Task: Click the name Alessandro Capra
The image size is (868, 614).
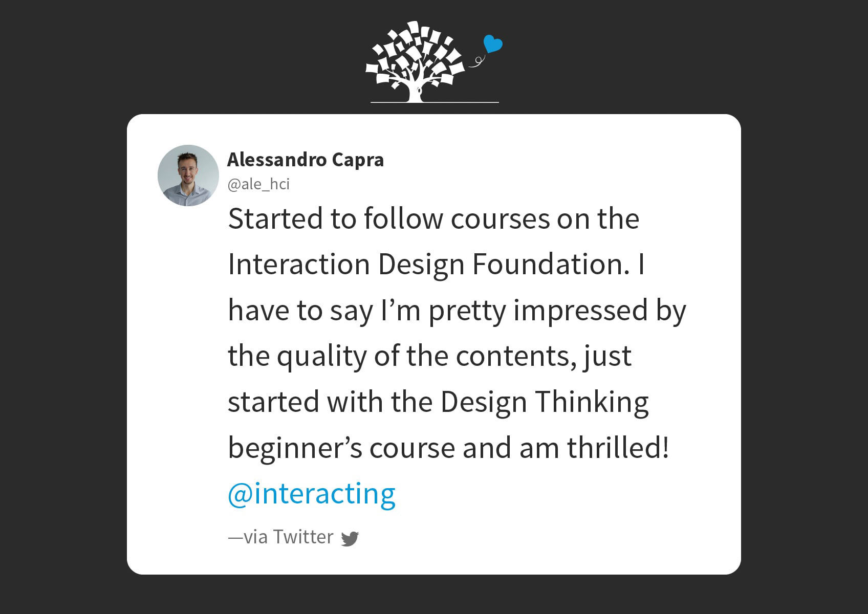Action: (306, 160)
